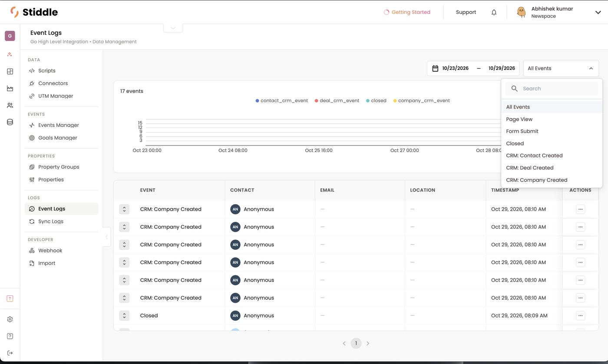
Task: Expand the account menu chevron
Action: (x=598, y=13)
